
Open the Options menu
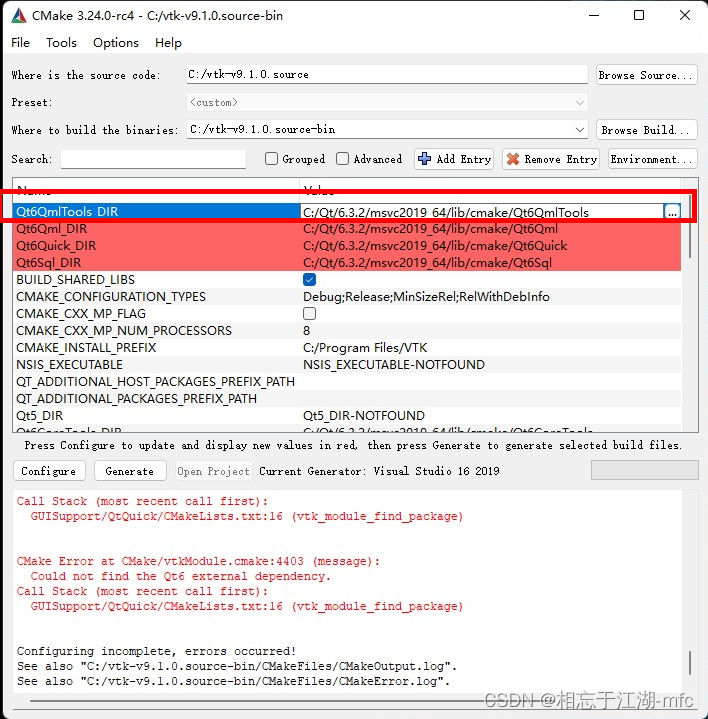coord(116,43)
